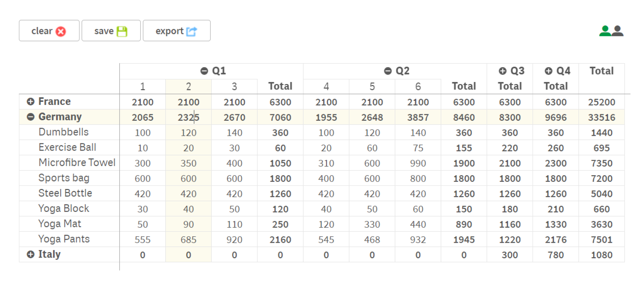Open the users icon at top right

click(x=611, y=31)
